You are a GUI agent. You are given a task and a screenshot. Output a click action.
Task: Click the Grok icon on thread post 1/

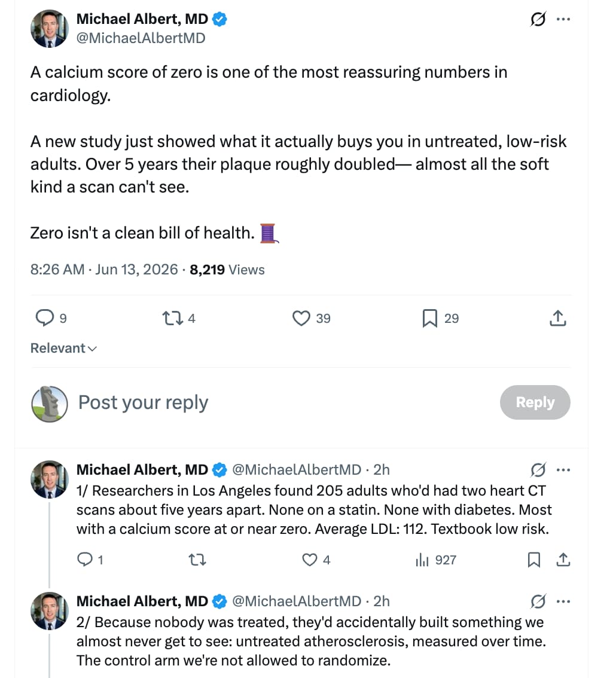coord(538,469)
